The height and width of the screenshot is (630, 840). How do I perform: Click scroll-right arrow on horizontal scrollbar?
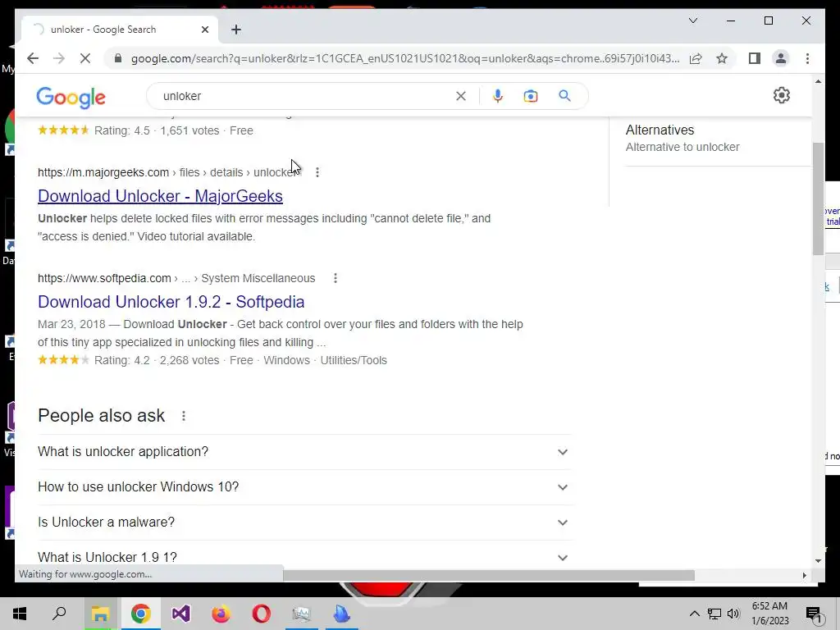point(804,575)
